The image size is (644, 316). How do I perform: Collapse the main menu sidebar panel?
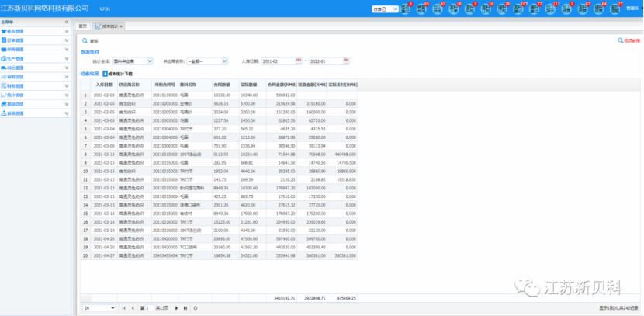pyautogui.click(x=67, y=23)
